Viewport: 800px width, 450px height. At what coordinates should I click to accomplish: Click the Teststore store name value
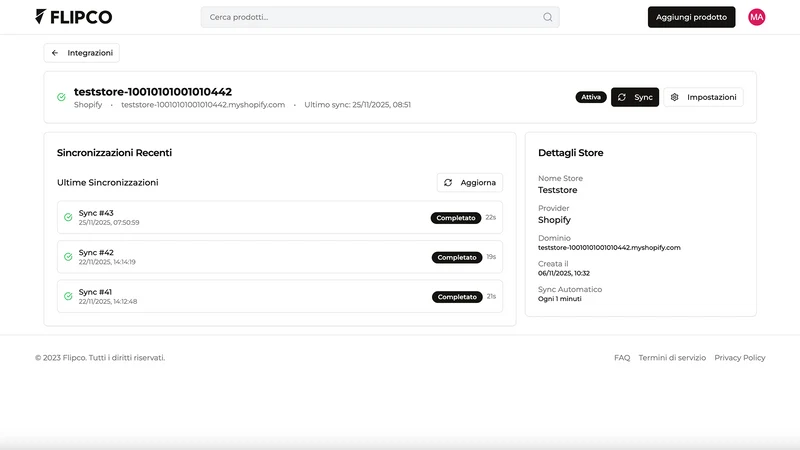pos(558,190)
